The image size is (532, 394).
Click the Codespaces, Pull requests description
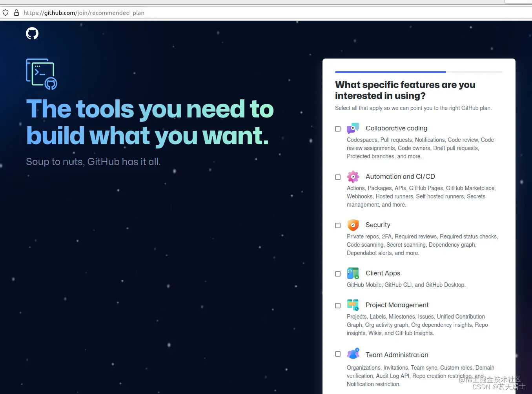420,148
